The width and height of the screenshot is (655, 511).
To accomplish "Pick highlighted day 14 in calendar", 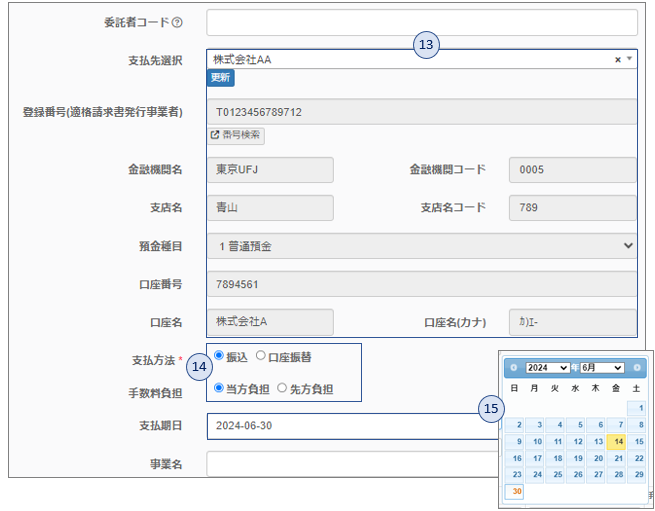I will coord(616,442).
